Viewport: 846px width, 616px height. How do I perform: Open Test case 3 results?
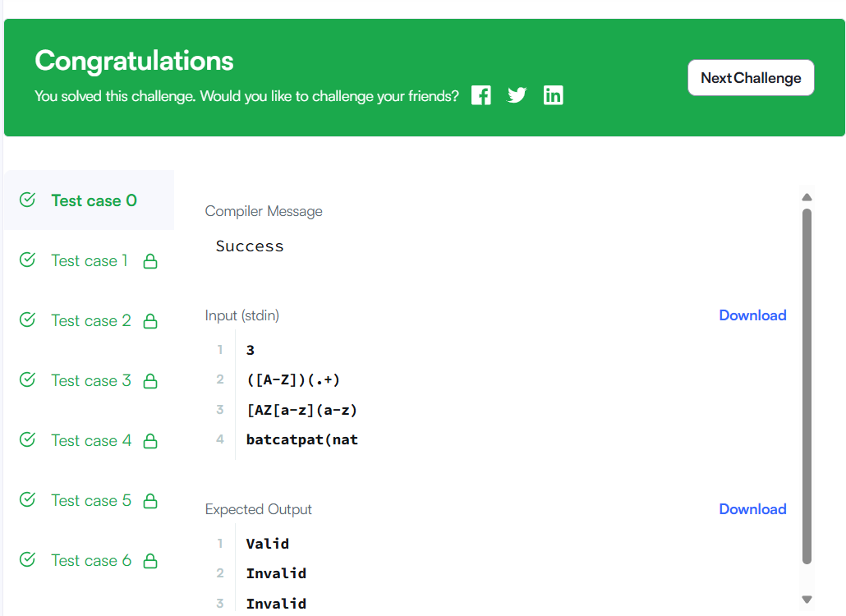89,380
